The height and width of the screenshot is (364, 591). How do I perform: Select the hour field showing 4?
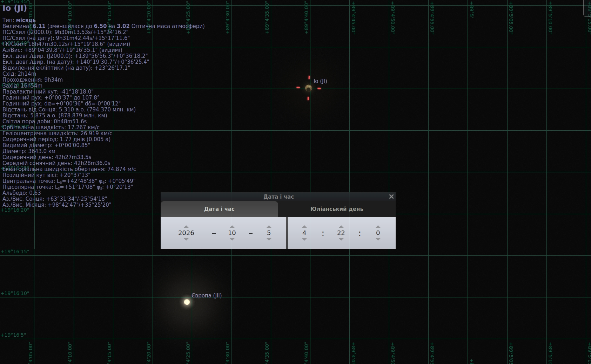point(304,233)
